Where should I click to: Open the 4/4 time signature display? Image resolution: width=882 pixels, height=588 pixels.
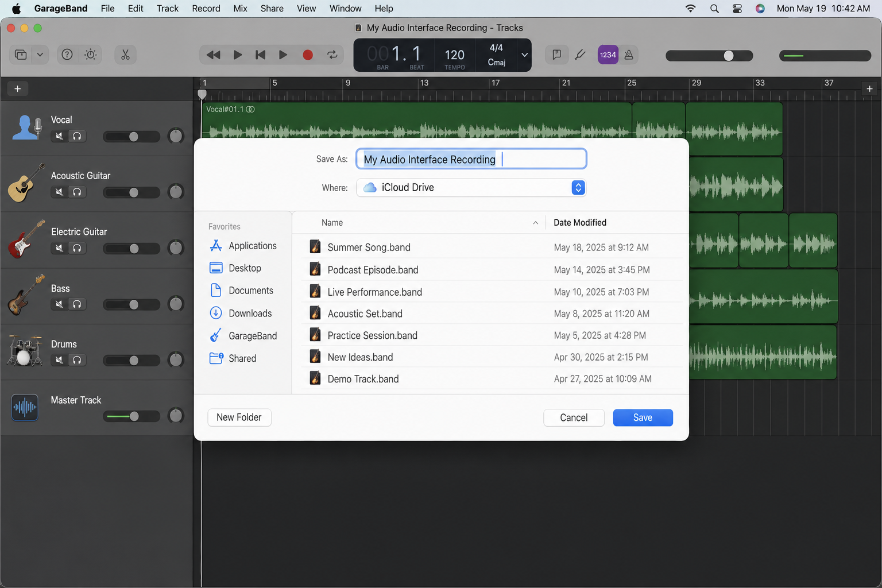click(496, 48)
